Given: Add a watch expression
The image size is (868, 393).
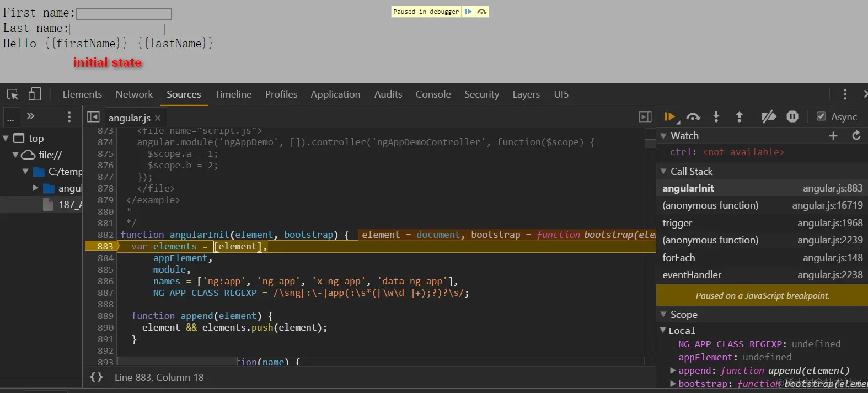Looking at the screenshot, I should 833,136.
